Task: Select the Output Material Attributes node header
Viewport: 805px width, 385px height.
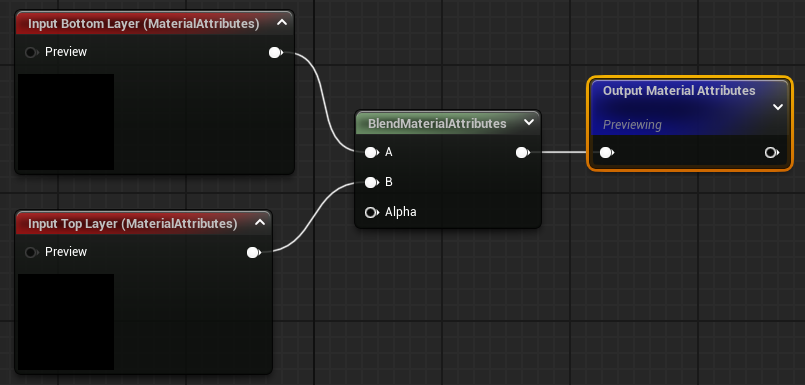Action: coord(679,91)
